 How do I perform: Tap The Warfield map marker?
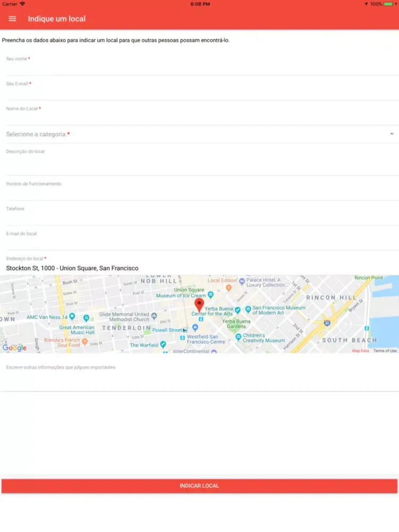[163, 344]
